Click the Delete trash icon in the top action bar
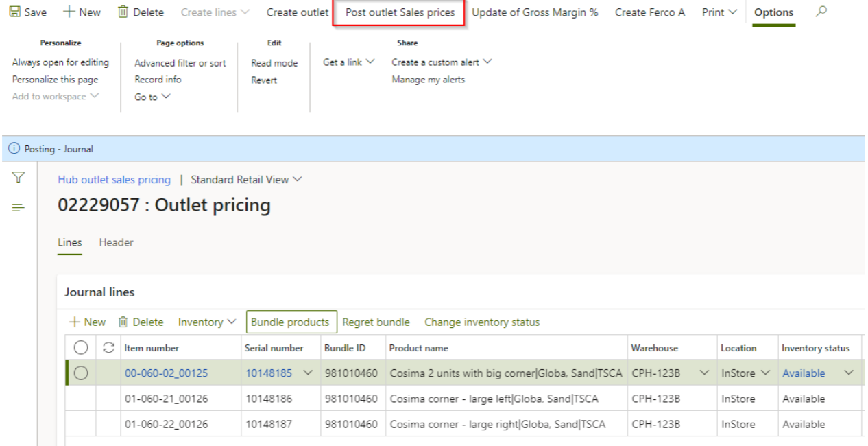 [x=123, y=12]
